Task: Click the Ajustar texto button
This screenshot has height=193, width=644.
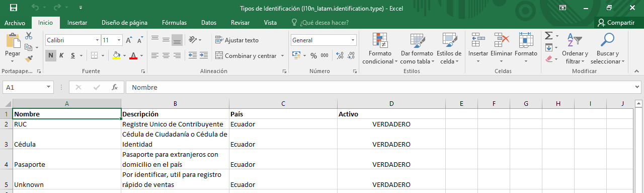Action: click(237, 40)
